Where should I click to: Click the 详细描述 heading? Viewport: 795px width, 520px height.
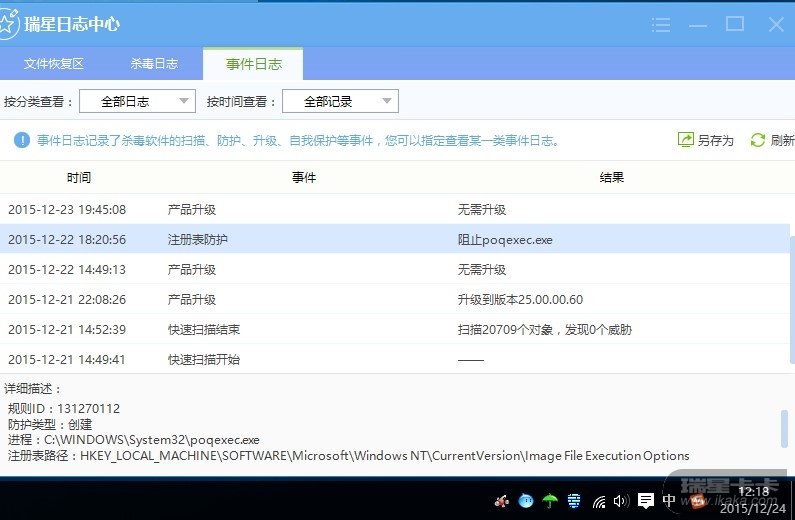tap(32, 389)
